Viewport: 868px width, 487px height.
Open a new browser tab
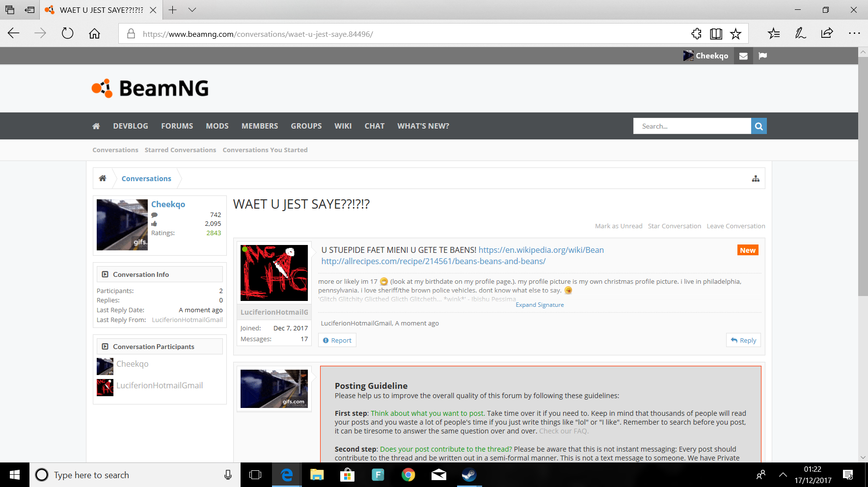coord(172,10)
